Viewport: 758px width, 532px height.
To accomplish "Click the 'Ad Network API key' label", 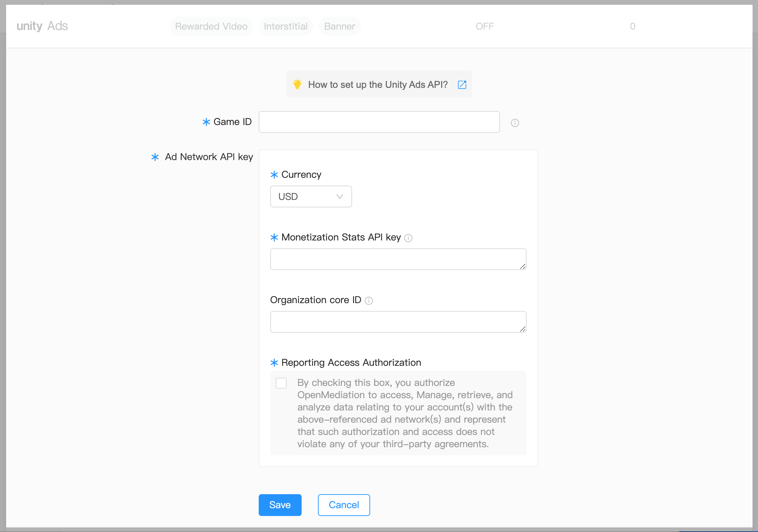I will (x=209, y=157).
